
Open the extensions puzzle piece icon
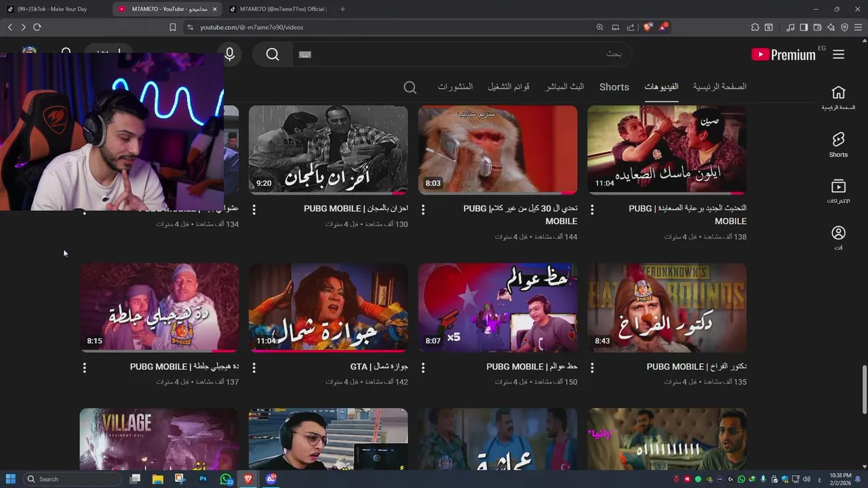(755, 27)
